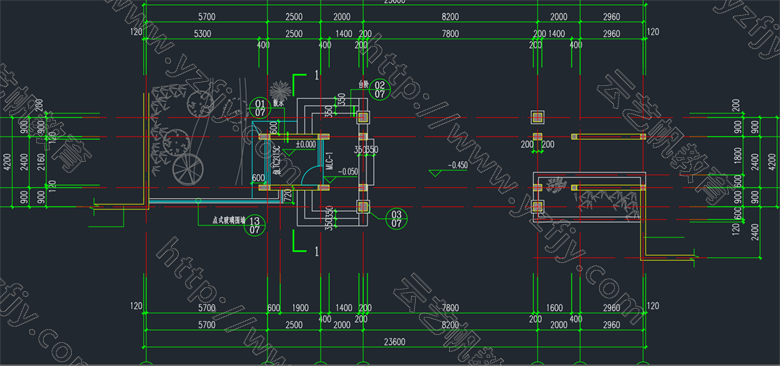
Task: Select the top 8200 dimension text
Action: pos(450,17)
